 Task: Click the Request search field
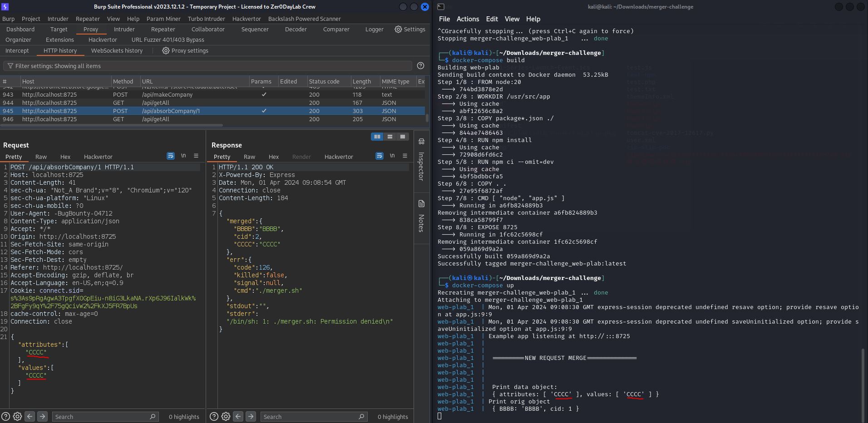click(x=105, y=417)
